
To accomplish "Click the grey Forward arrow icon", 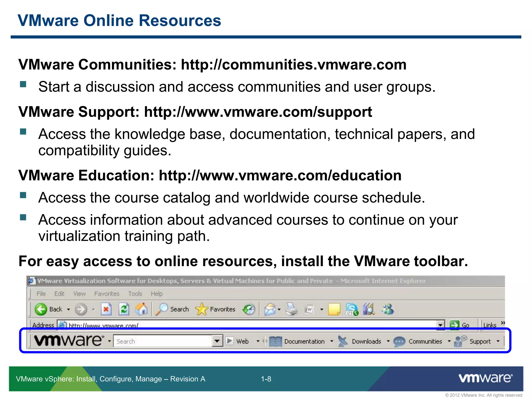I will point(81,309).
